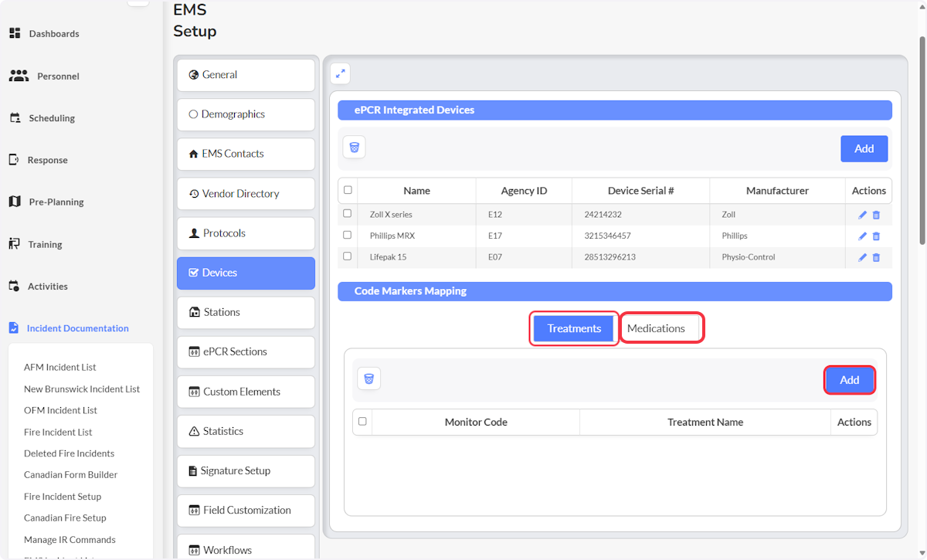Click the bulk delete icon in Code Markers Mapping

(369, 378)
